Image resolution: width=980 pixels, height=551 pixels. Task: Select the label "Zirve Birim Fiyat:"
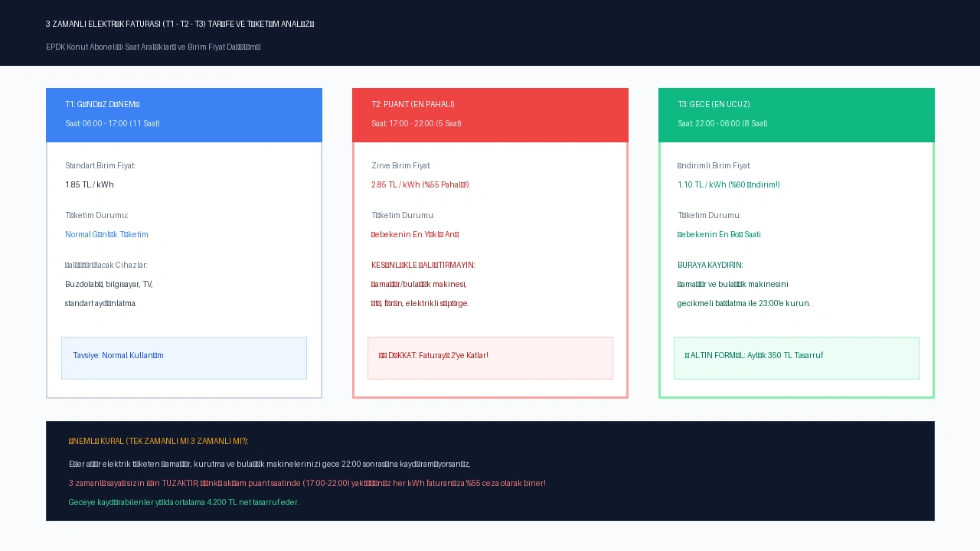coord(401,165)
